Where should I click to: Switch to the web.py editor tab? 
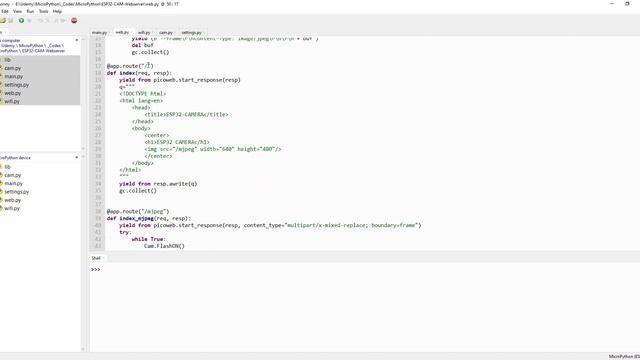[x=123, y=32]
